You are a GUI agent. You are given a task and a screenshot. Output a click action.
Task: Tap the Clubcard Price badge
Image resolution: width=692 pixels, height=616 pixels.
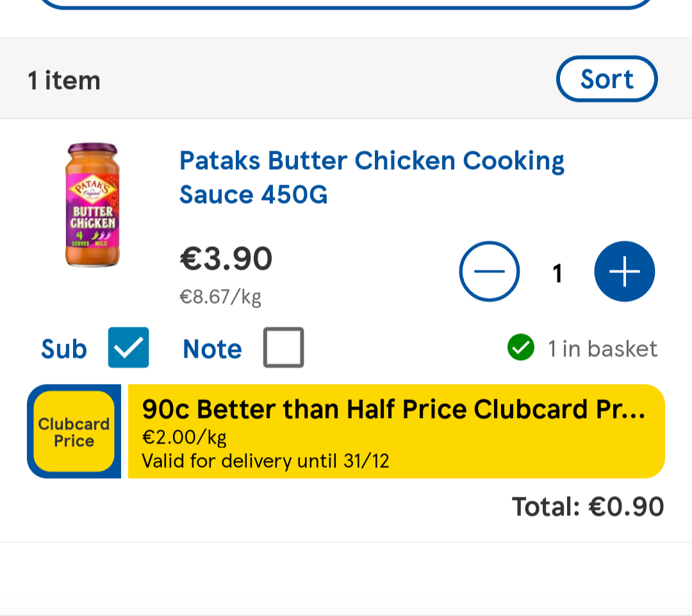point(74,431)
